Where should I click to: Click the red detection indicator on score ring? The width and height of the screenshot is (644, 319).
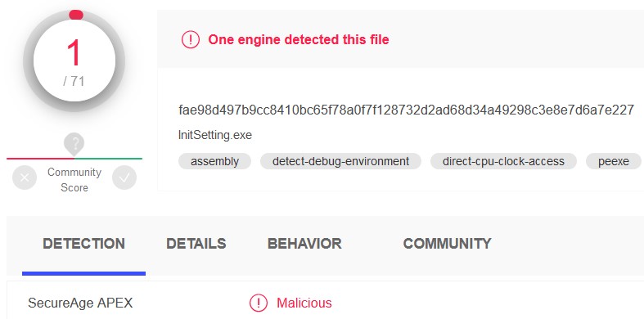tap(76, 16)
